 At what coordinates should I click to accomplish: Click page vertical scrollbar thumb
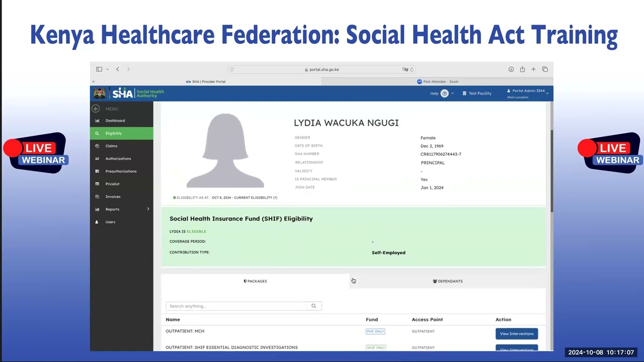tap(551, 171)
